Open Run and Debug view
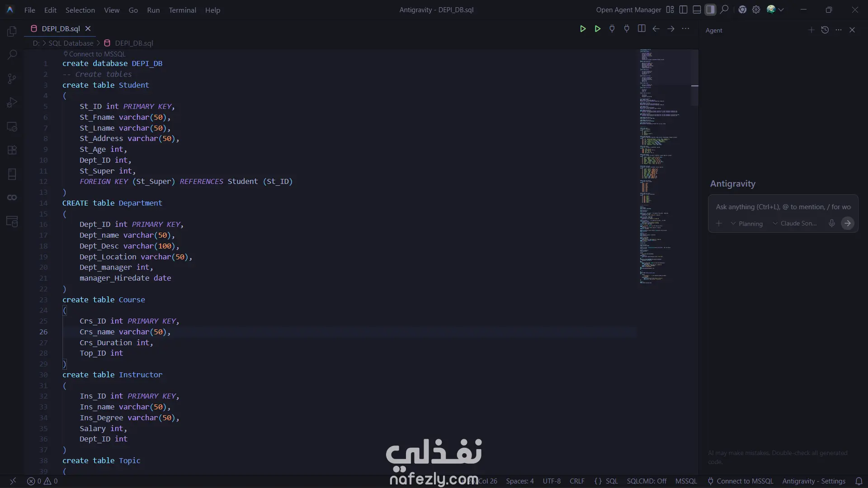 (x=12, y=103)
